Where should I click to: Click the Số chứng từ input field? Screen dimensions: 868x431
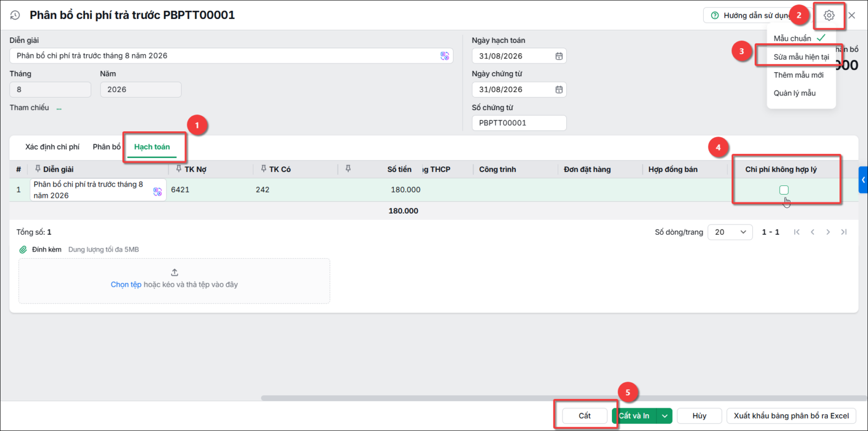519,123
